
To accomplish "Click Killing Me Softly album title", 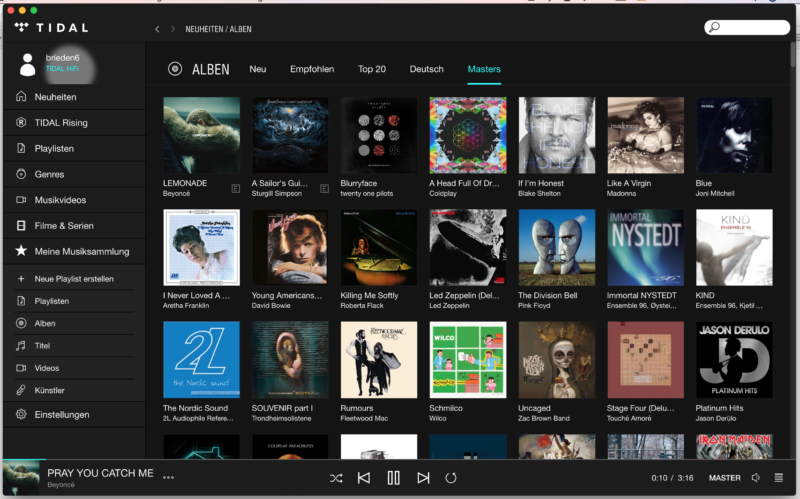I will click(369, 295).
